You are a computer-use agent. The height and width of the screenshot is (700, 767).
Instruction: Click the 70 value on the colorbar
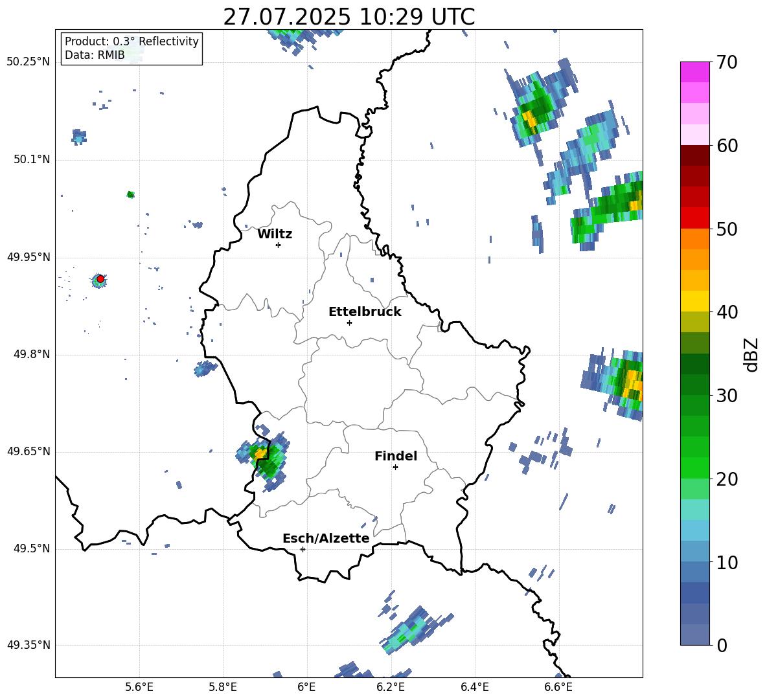pyautogui.click(x=727, y=63)
